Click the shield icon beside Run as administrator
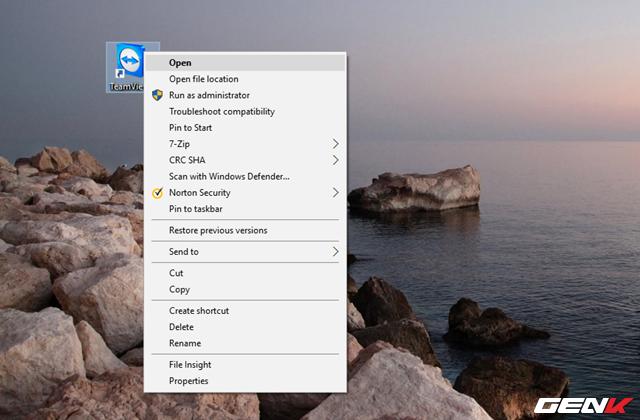640x420 pixels. pyautogui.click(x=156, y=95)
